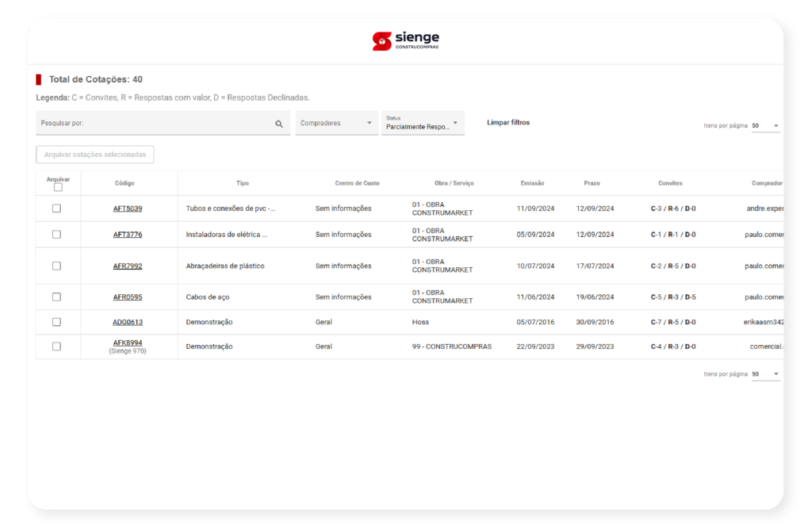
Task: Click the 'Hoss' obra cell
Action: coord(420,322)
